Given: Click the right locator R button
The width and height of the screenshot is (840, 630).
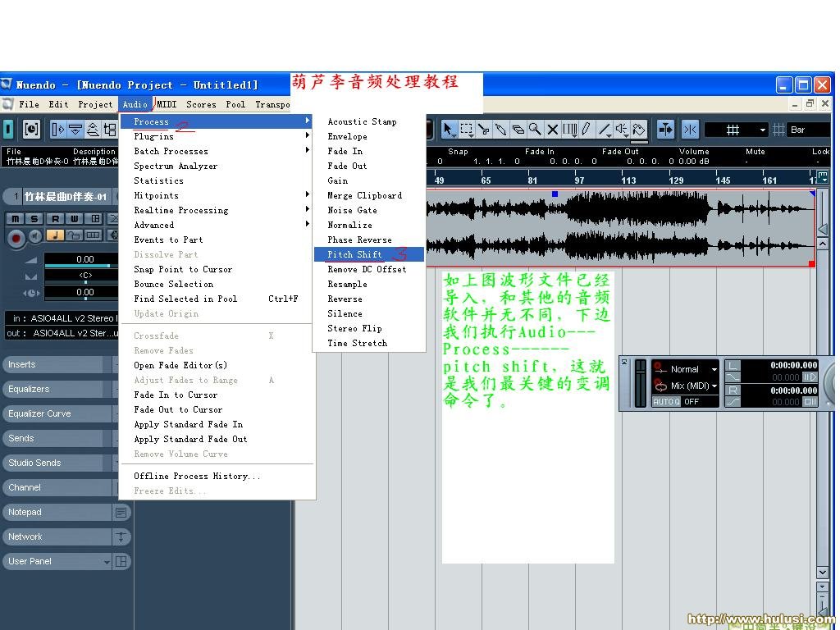Looking at the screenshot, I should pos(733,390).
